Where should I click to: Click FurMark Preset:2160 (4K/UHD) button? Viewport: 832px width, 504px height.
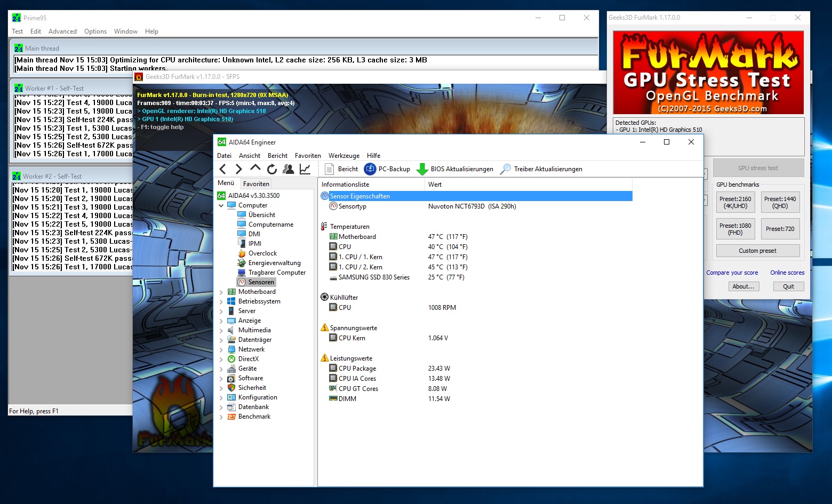(735, 202)
